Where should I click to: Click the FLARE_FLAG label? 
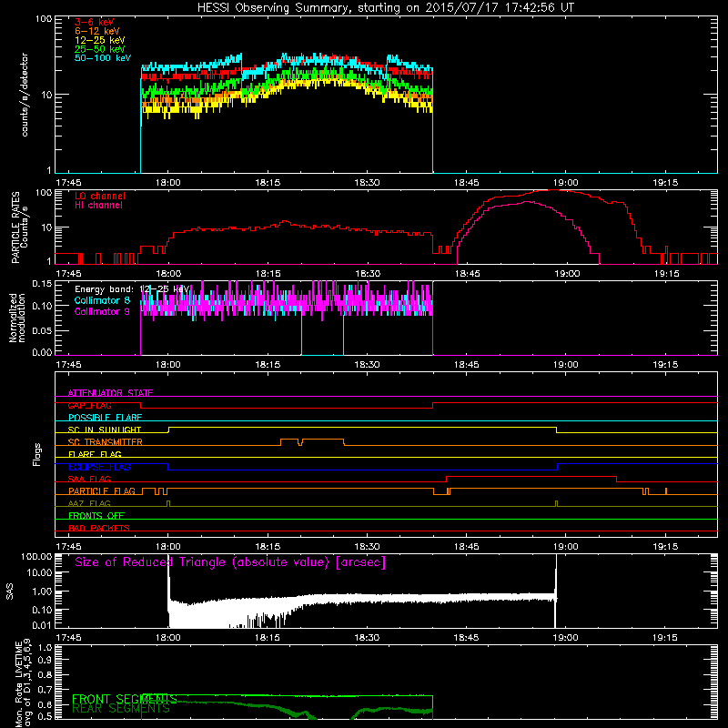95,454
